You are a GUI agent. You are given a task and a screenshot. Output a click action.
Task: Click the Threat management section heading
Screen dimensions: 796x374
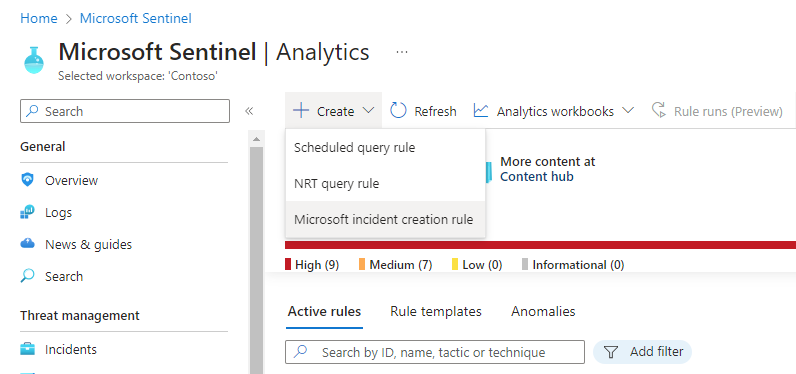tap(80, 316)
